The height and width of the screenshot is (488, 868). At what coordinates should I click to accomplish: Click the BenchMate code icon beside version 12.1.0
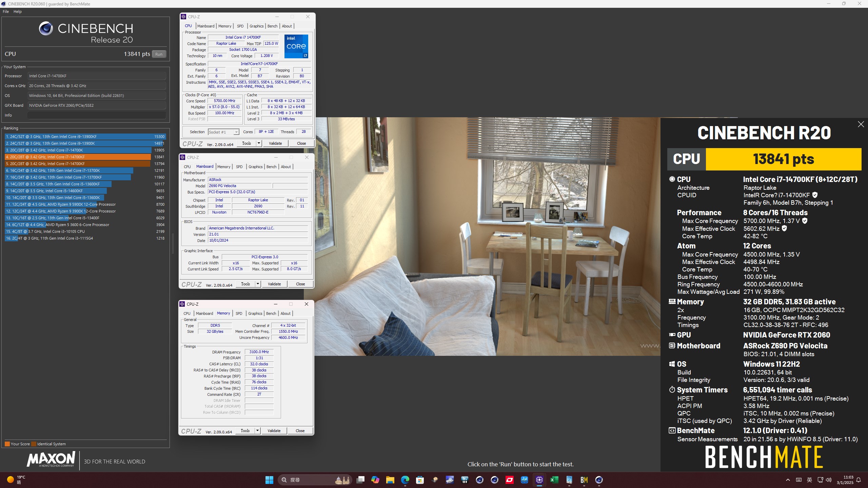672,430
